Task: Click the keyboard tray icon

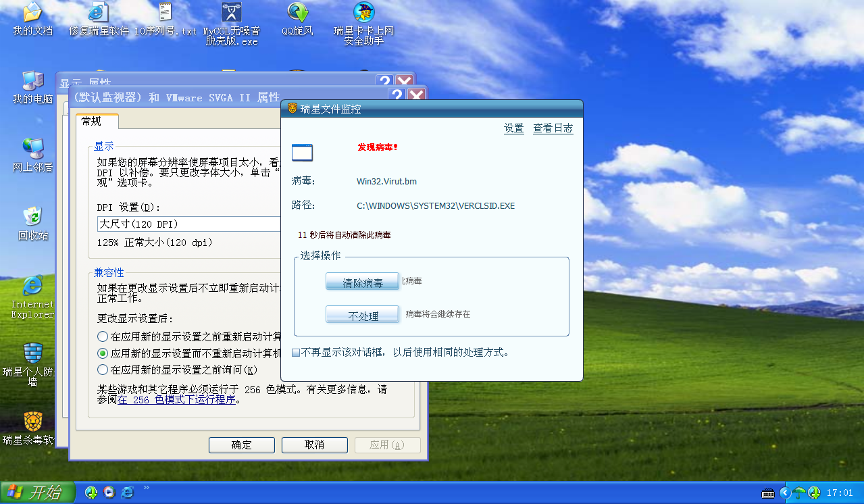Action: 767,493
